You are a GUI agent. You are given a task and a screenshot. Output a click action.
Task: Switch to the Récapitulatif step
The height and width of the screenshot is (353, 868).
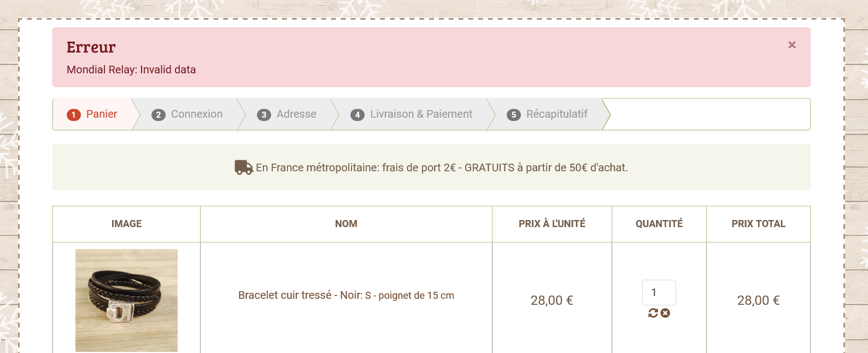[x=547, y=114]
